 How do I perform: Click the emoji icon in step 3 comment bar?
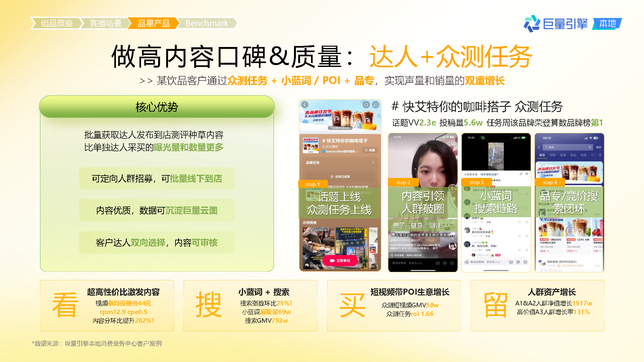click(525, 262)
